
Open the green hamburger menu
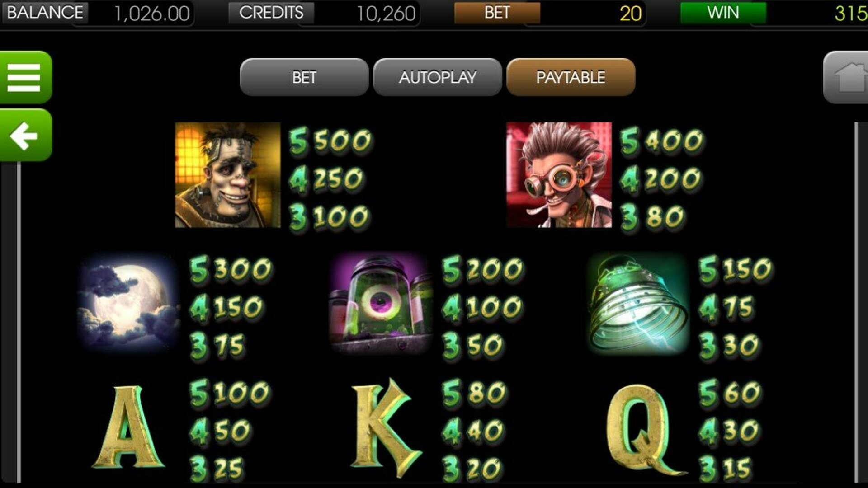pos(26,77)
